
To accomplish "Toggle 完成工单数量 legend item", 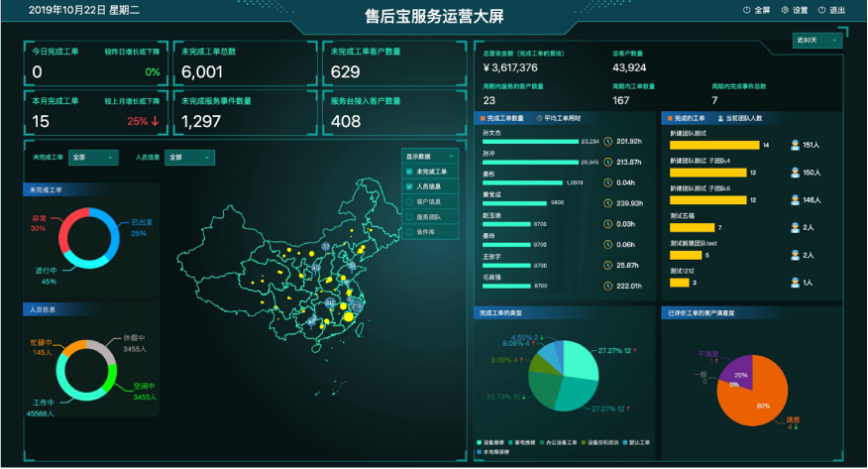I will [x=505, y=117].
